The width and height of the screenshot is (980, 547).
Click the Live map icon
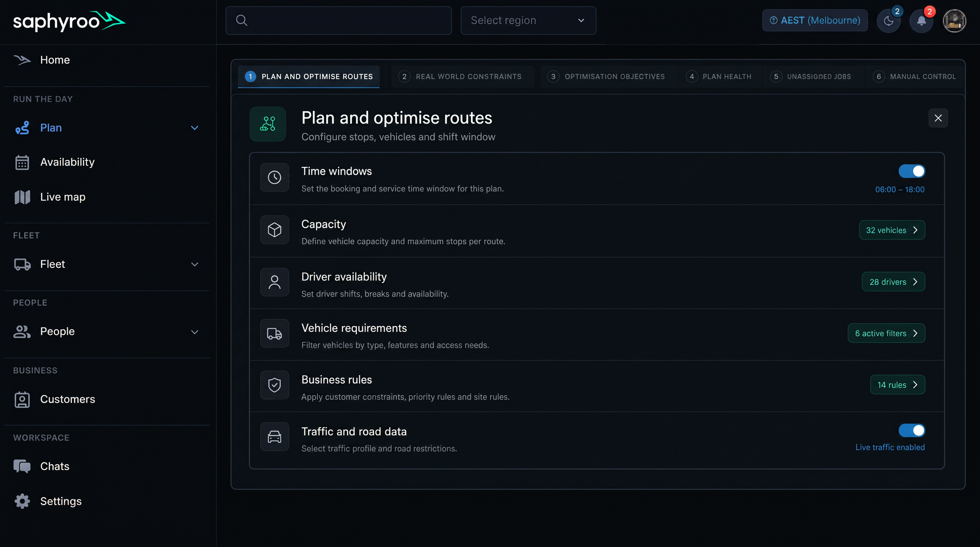22,197
